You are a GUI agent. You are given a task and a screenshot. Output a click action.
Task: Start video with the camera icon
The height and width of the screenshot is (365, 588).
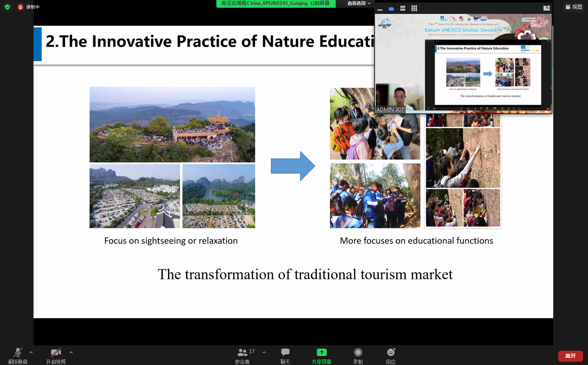pyautogui.click(x=56, y=355)
